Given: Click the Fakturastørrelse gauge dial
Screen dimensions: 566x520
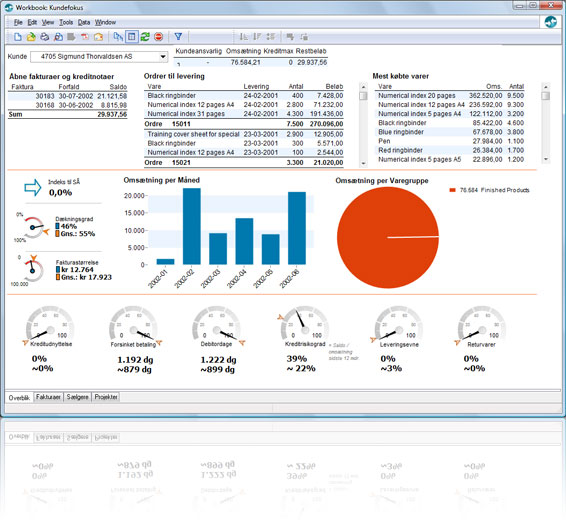Looking at the screenshot, I should 34,270.
